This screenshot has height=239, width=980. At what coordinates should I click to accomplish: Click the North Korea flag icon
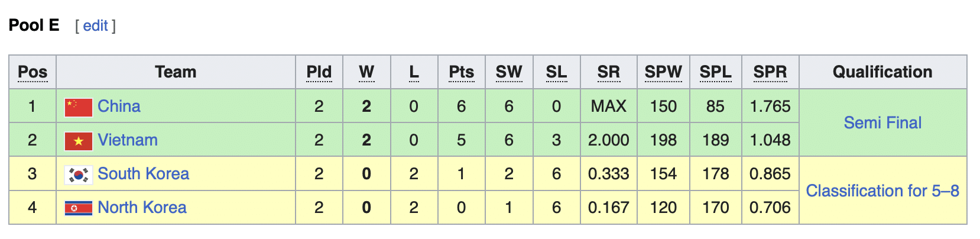point(78,208)
